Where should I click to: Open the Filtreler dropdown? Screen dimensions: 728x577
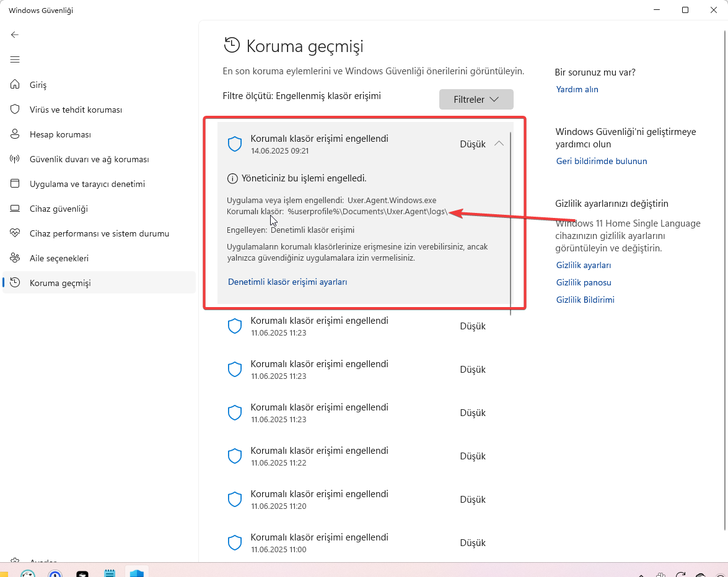(476, 99)
